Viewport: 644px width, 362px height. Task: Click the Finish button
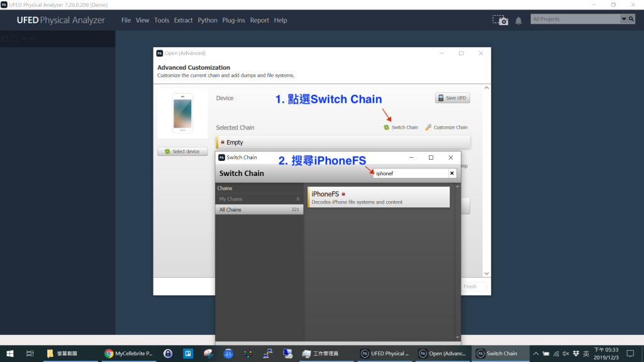470,287
